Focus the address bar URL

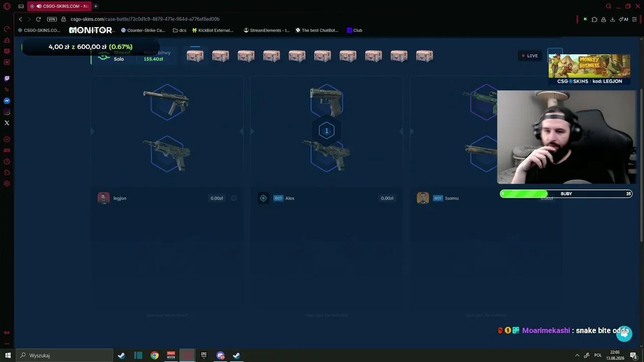(x=145, y=19)
